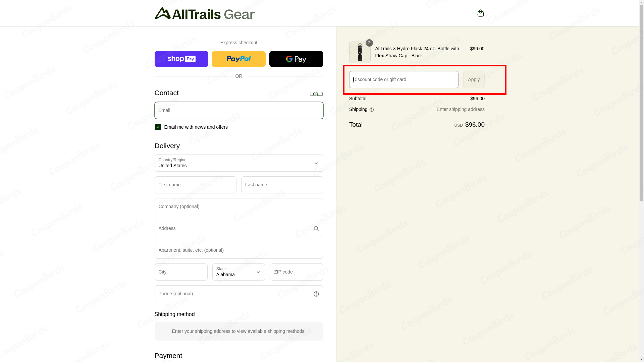This screenshot has width=644, height=362.
Task: Pay with Shop Pay
Action: point(181,59)
